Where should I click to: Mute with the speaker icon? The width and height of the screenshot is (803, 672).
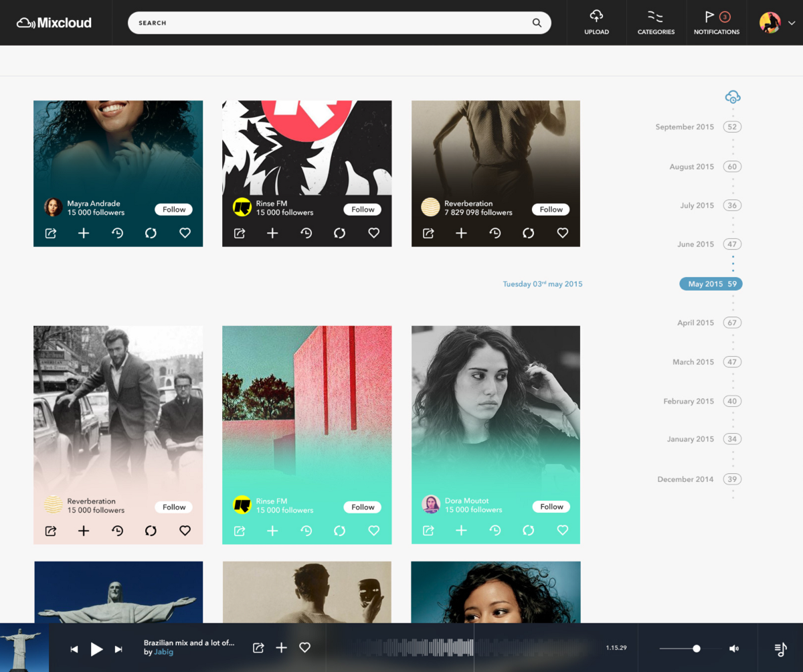coord(733,649)
